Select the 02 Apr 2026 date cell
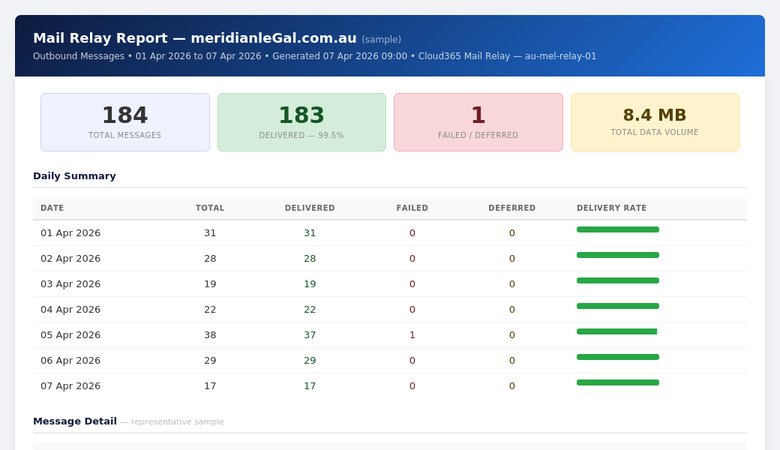The height and width of the screenshot is (450, 780). [x=71, y=259]
